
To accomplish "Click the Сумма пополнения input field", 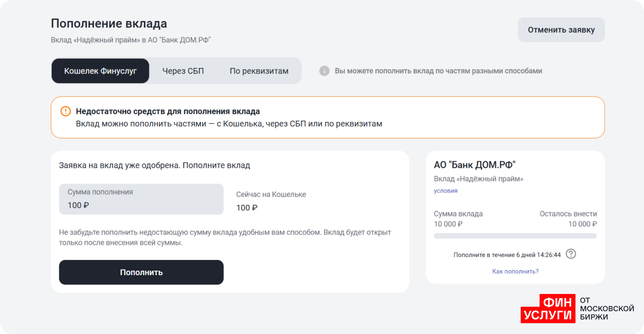I will [x=141, y=199].
